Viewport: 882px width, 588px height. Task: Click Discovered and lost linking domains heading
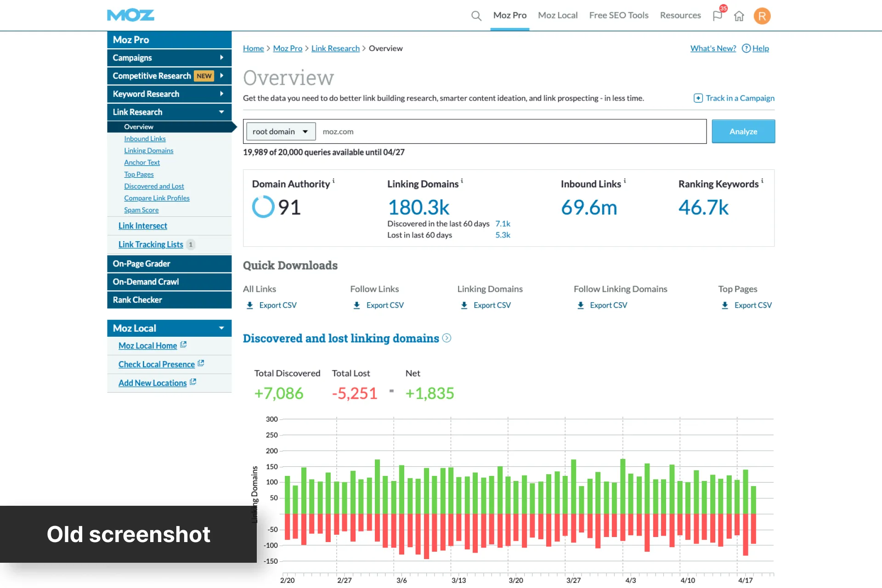pos(341,338)
